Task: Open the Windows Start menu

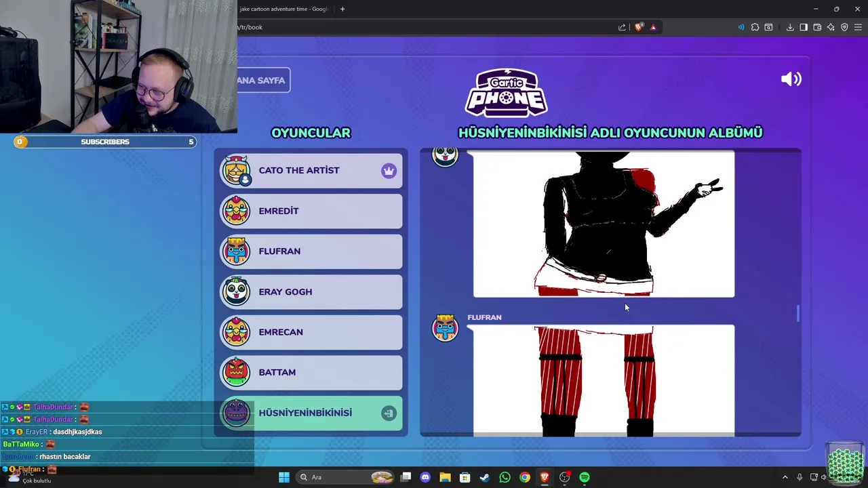Action: [284, 477]
